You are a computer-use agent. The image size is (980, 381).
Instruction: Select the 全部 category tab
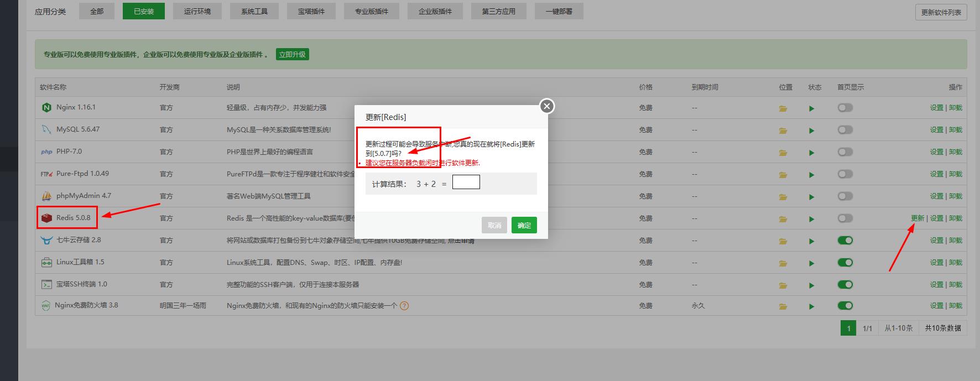97,11
